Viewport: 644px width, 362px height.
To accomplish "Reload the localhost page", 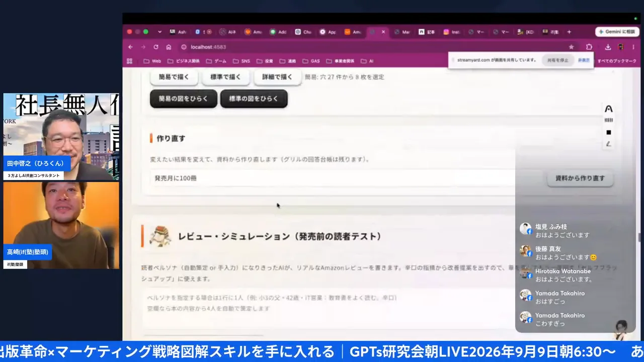I will point(156,47).
